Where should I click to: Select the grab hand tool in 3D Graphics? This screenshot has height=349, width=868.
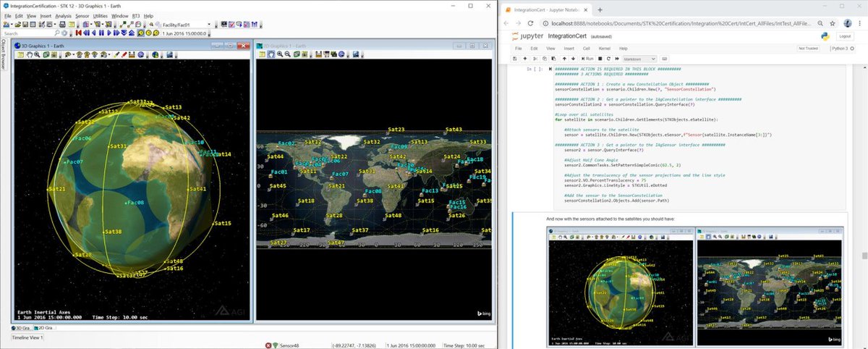click(x=29, y=54)
